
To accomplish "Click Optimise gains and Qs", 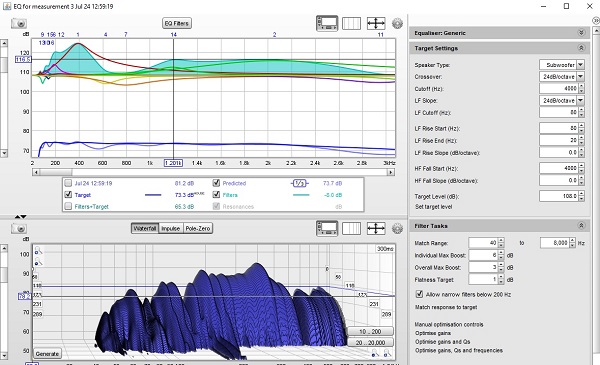I will 443,342.
